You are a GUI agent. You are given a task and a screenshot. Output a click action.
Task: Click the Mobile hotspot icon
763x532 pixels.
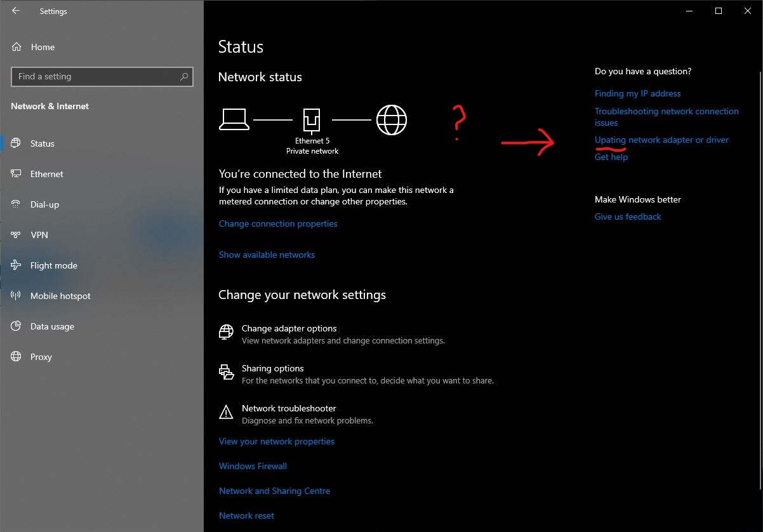point(17,296)
